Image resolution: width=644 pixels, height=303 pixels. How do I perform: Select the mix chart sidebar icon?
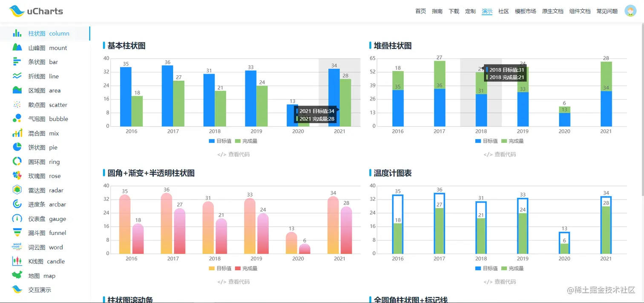(x=17, y=133)
